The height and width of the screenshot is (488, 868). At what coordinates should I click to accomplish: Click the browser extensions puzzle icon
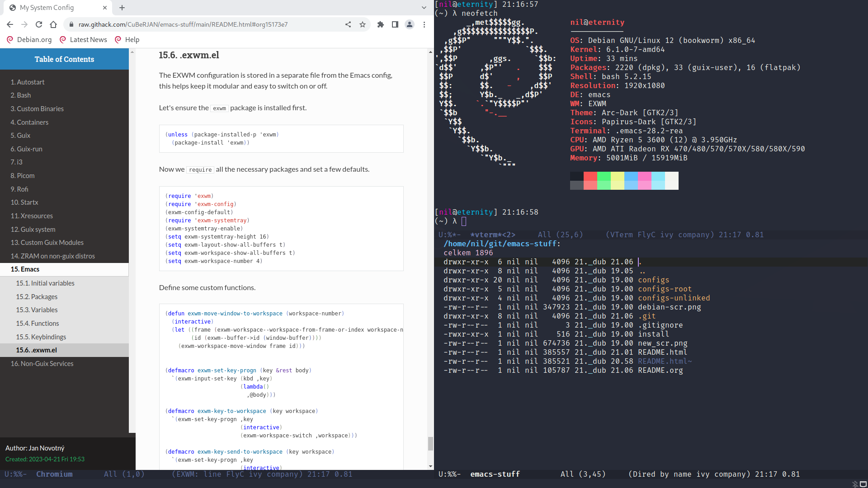click(x=380, y=24)
